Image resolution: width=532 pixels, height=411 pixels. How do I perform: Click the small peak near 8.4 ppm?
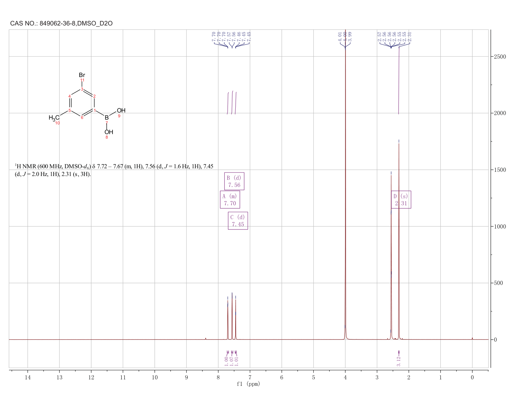click(x=206, y=338)
